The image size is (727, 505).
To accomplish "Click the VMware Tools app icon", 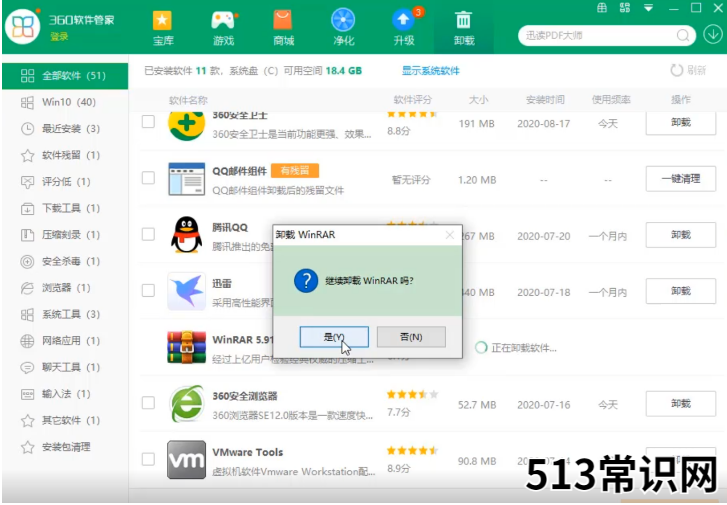I will [x=186, y=460].
